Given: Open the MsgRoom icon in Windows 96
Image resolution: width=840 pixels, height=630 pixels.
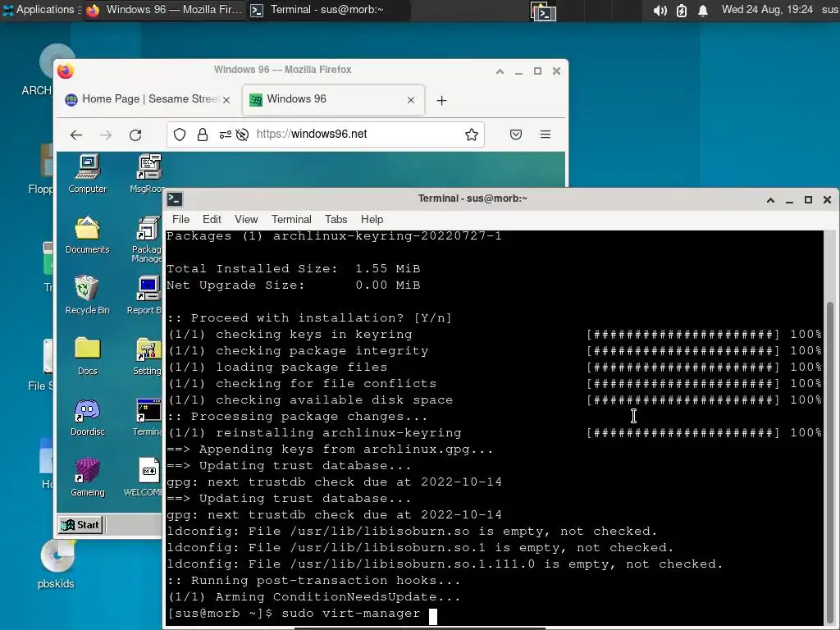Looking at the screenshot, I should (146, 174).
